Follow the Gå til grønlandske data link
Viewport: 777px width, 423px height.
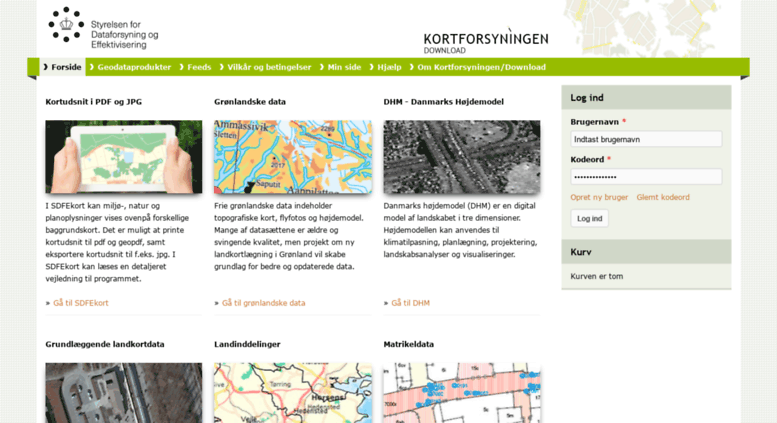pos(264,303)
